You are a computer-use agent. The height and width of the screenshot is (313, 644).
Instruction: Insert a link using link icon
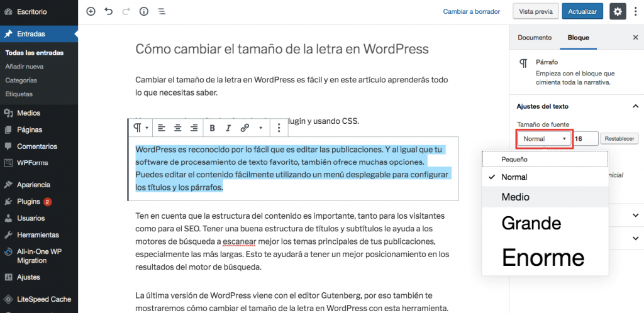tap(245, 128)
